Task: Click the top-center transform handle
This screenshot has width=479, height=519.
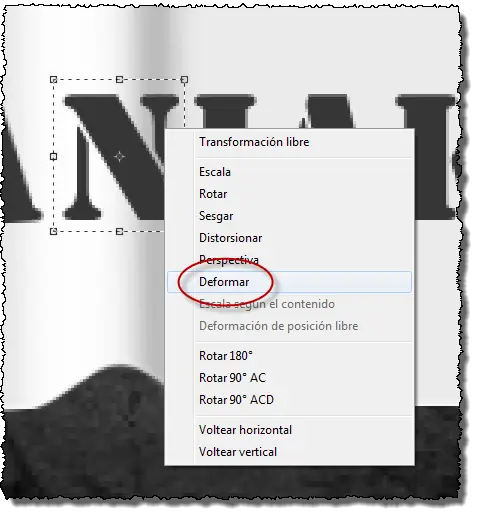Action: point(119,79)
